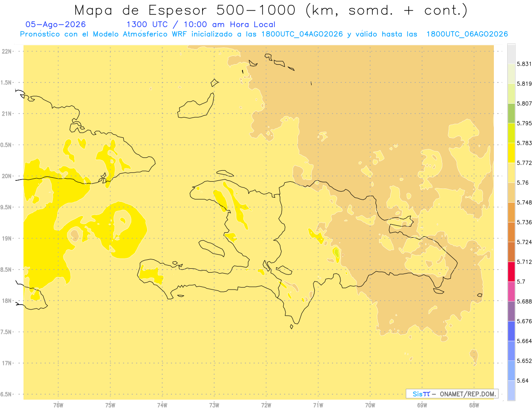The width and height of the screenshot is (532, 411).
Task: Click the forecast line starting 'Pronóstico con el Modelo Atmosférico WRF'
Action: [x=264, y=34]
